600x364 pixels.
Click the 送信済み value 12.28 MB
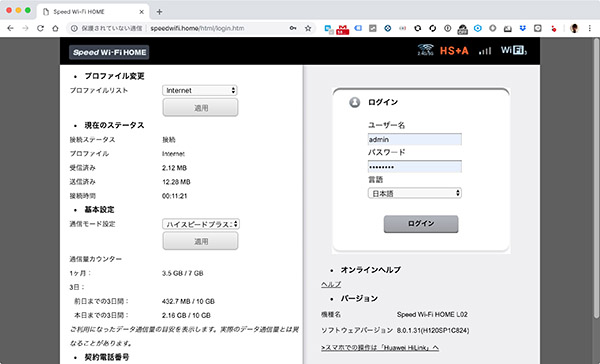[x=176, y=182]
